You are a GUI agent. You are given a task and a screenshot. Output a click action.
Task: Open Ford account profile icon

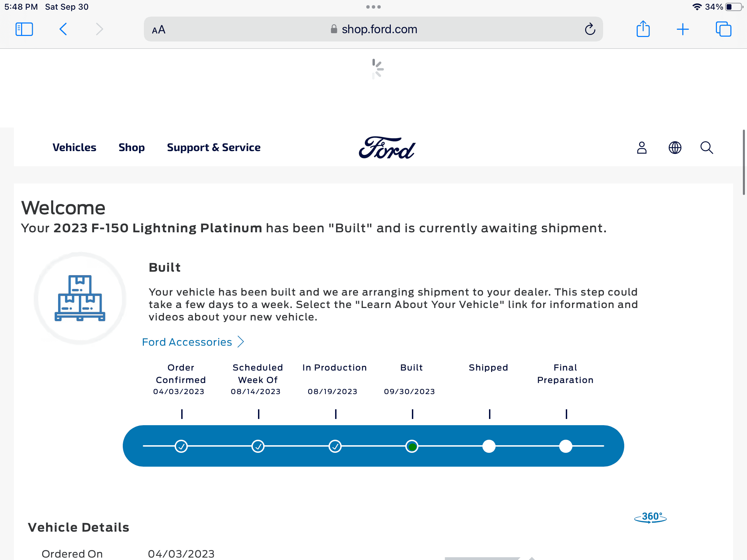642,148
